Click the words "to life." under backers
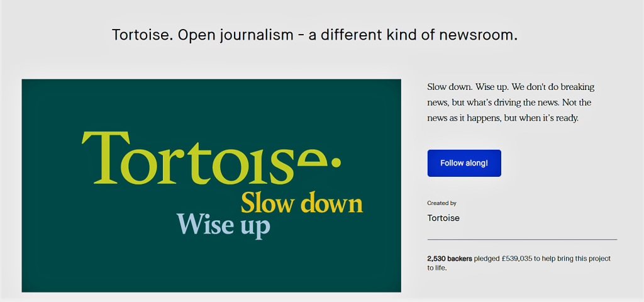 pos(436,268)
